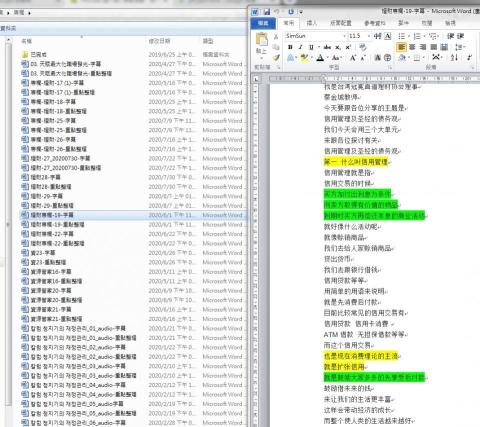Sort Explorer files by the Type (類型) column header
The height and width of the screenshot is (427, 480).
208,41
